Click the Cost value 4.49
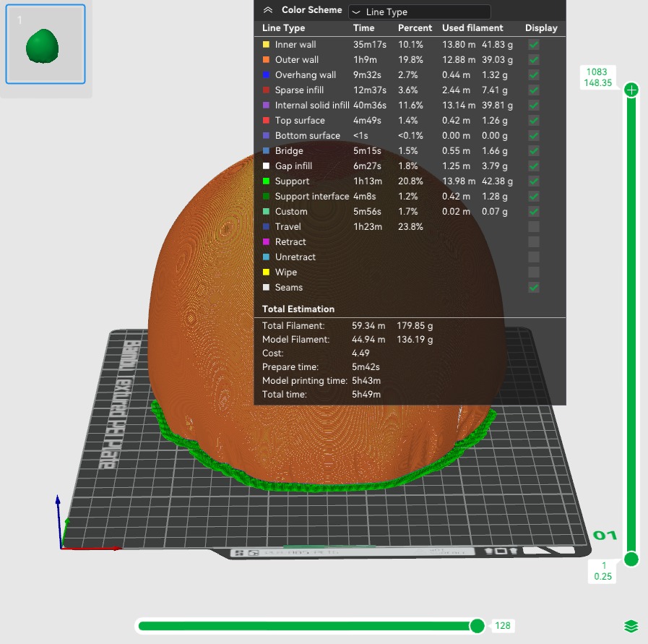The width and height of the screenshot is (648, 644). (360, 353)
